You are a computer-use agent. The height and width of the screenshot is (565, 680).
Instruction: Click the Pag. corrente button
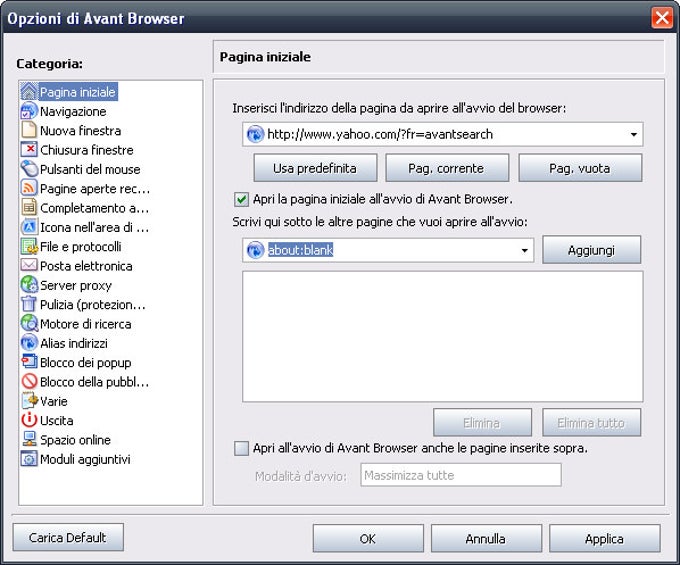coord(447,168)
